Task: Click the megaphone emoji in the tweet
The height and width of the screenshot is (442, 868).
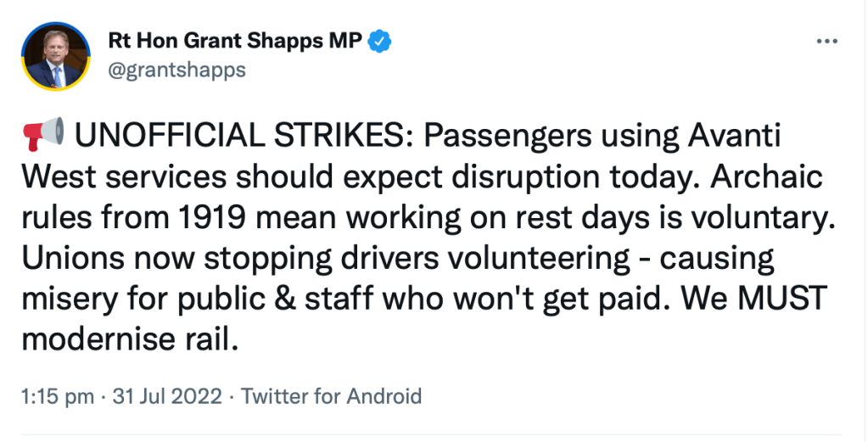Action: pos(42,134)
